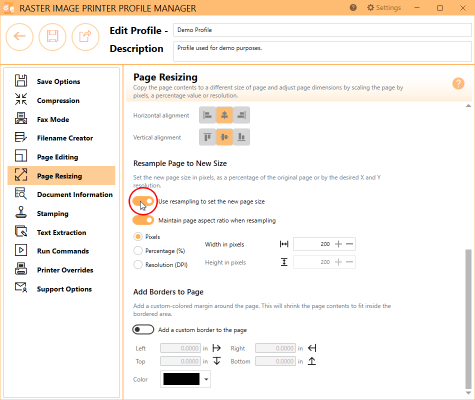Click the export profile icon
This screenshot has width=475, height=400.
coord(85,36)
